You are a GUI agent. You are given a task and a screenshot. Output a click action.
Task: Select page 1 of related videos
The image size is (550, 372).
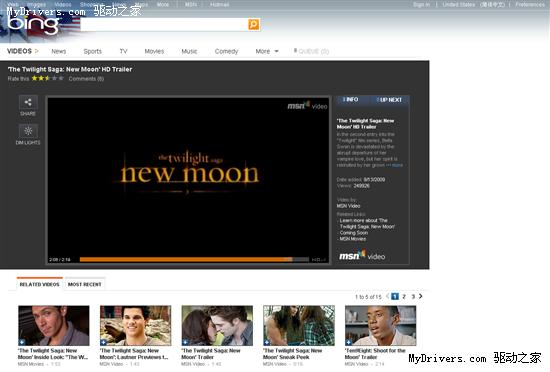point(395,297)
